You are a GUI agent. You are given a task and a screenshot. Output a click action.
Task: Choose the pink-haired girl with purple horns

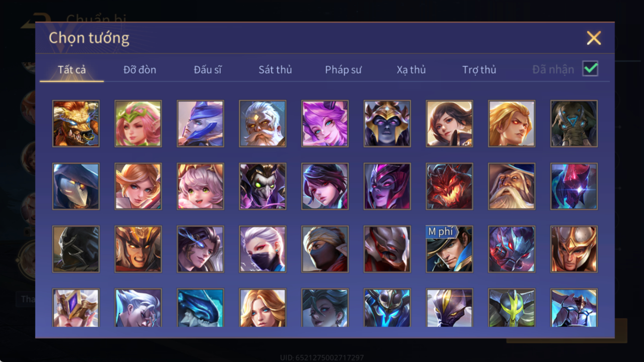[325, 124]
